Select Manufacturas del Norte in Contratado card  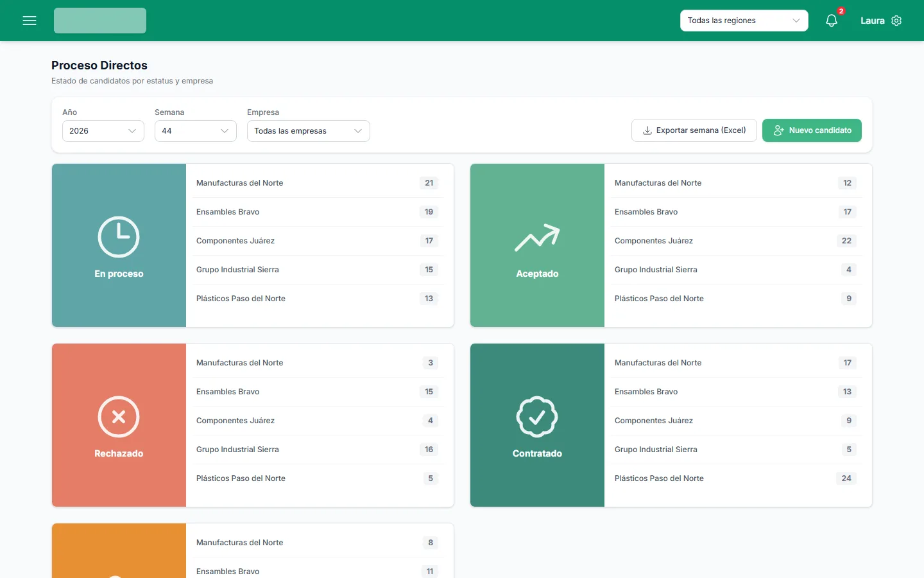(x=737, y=363)
